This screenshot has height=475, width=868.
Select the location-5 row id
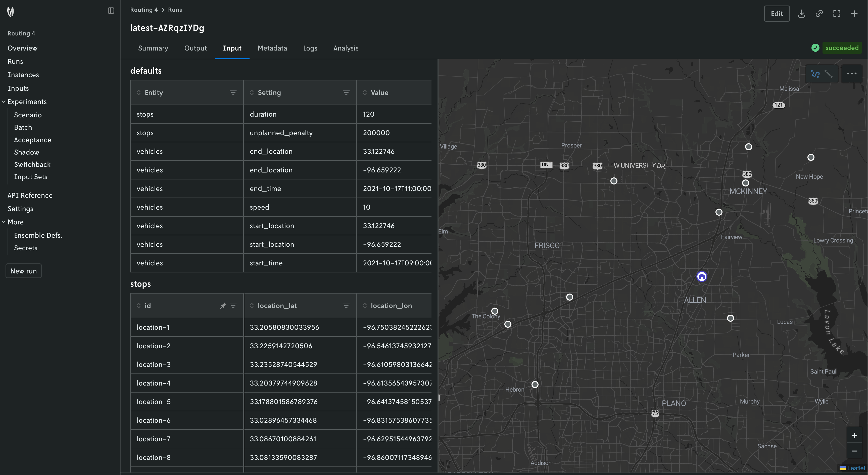pos(153,402)
